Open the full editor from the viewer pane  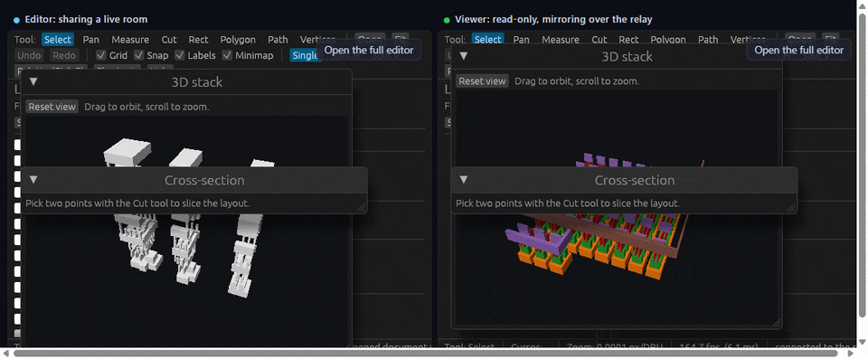798,50
